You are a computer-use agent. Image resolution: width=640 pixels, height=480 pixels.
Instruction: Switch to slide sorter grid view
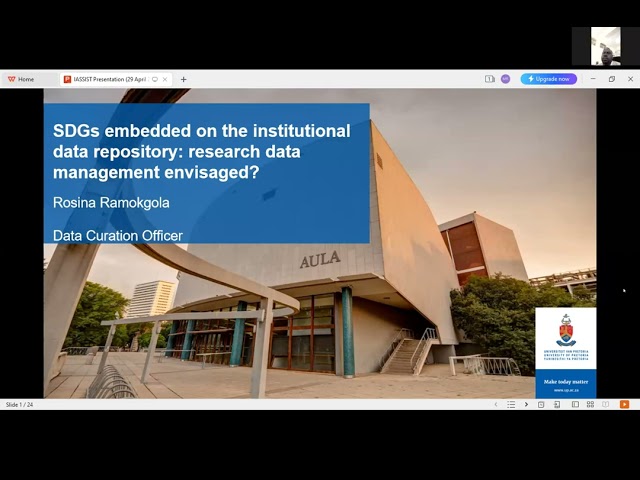coord(590,404)
